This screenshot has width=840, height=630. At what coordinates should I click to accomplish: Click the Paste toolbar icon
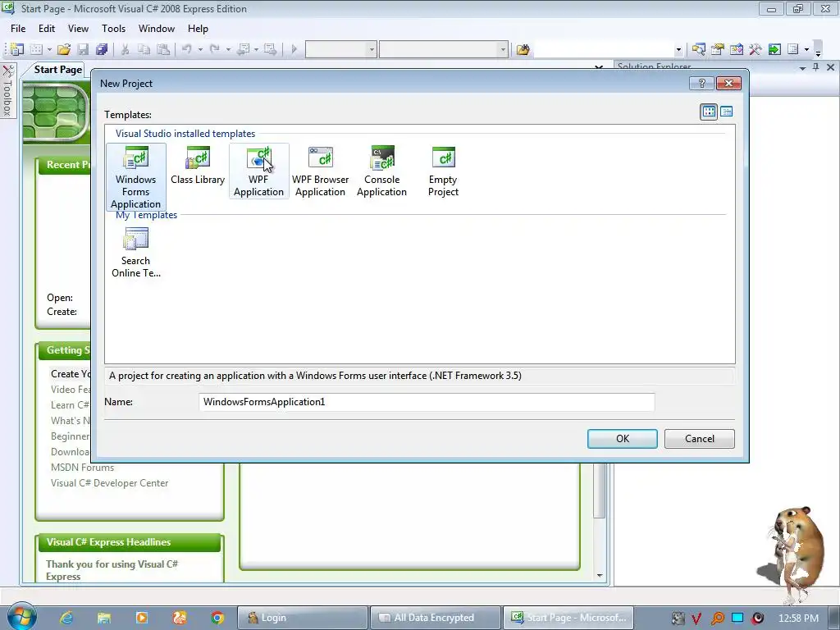[x=163, y=49]
